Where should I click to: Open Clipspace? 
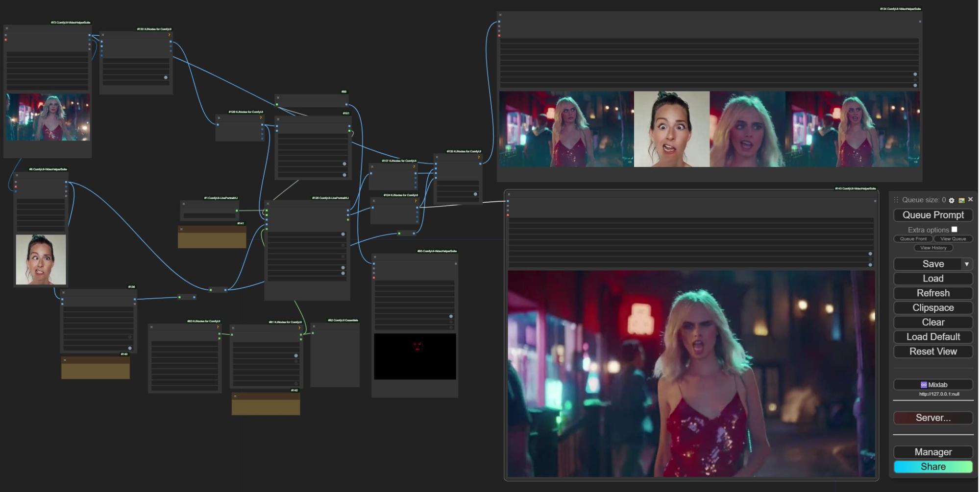tap(933, 308)
